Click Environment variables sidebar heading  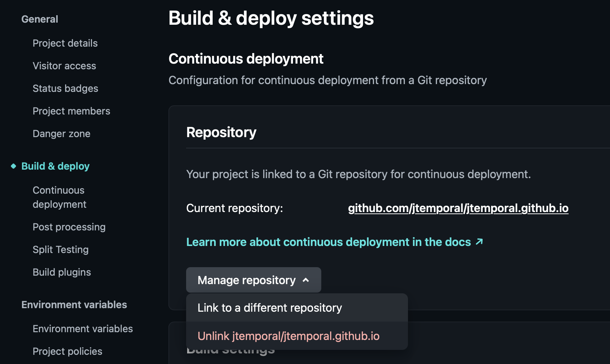pyautogui.click(x=74, y=305)
